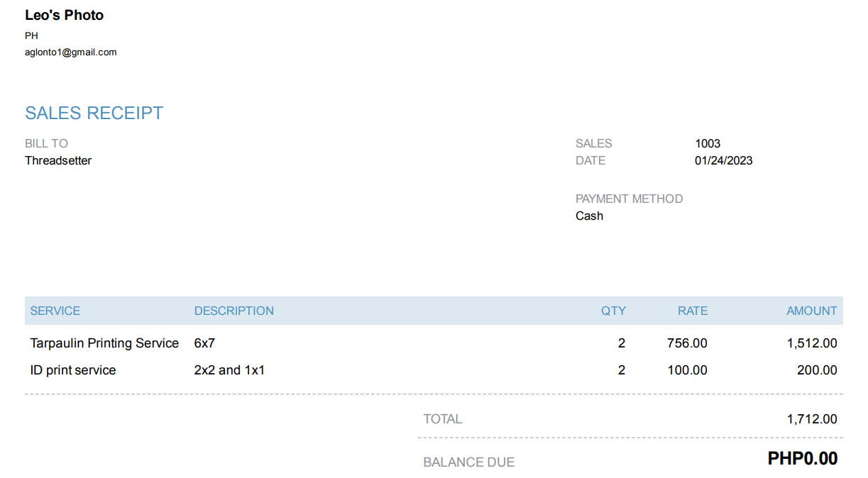
Task: Click the 6x7 description text
Action: coord(204,343)
